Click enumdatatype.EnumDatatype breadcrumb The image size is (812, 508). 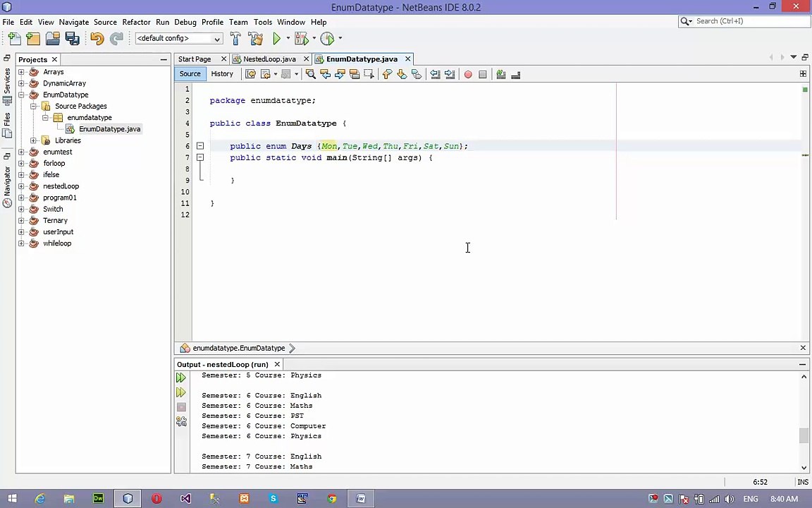click(239, 349)
